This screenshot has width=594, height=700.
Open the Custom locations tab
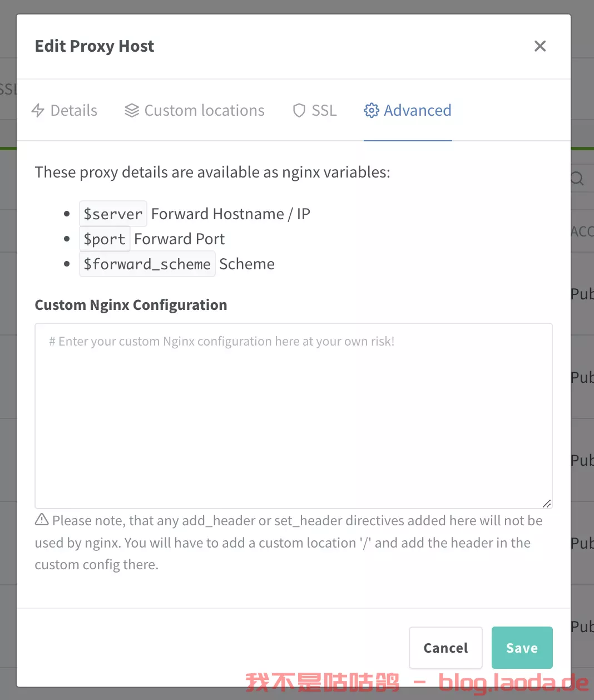[195, 110]
